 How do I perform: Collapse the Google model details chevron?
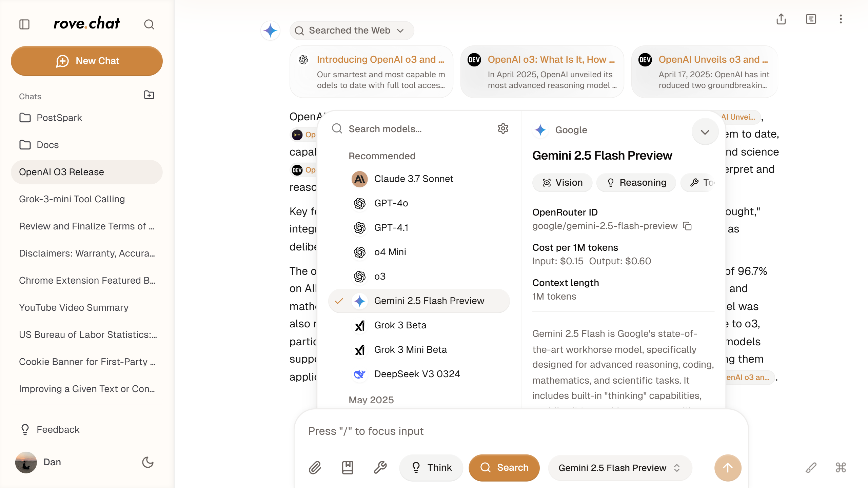point(705,132)
